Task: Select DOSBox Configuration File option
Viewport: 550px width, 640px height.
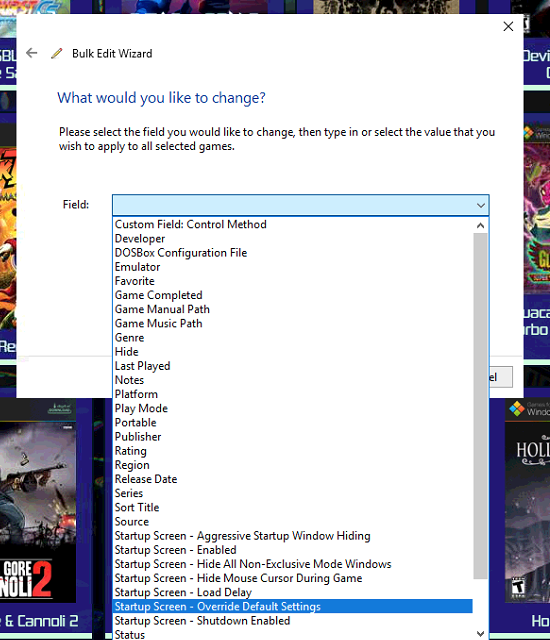Action: click(x=293, y=253)
